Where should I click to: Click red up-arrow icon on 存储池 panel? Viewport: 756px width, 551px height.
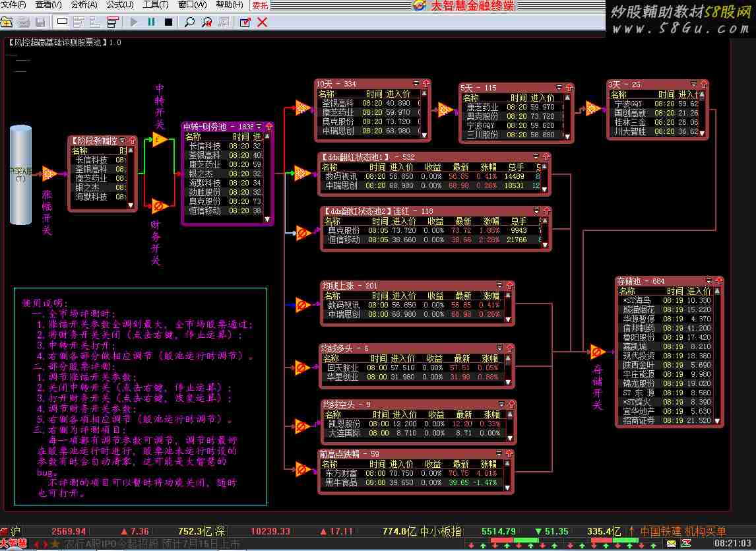pos(719,281)
